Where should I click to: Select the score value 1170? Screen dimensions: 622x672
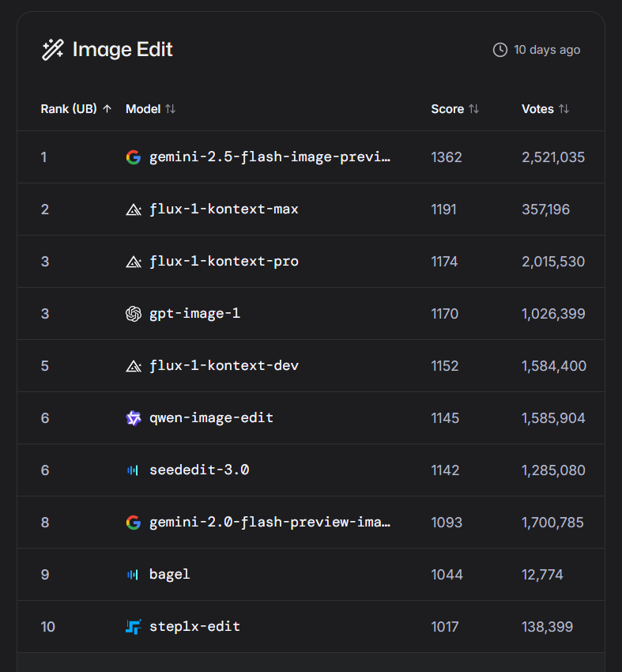(445, 314)
